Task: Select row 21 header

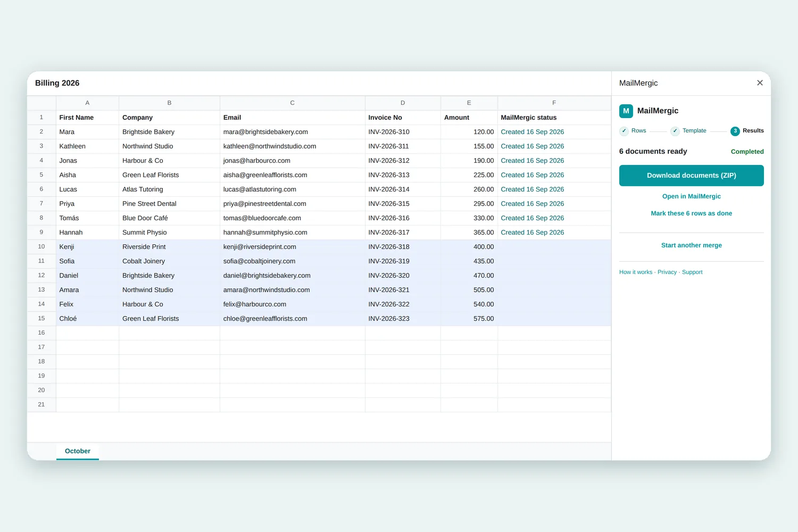Action: pos(41,405)
